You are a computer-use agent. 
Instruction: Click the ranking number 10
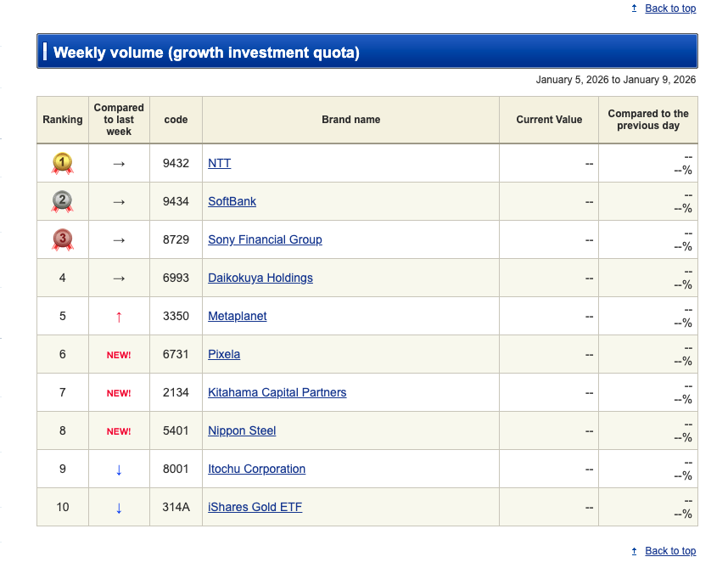click(62, 507)
